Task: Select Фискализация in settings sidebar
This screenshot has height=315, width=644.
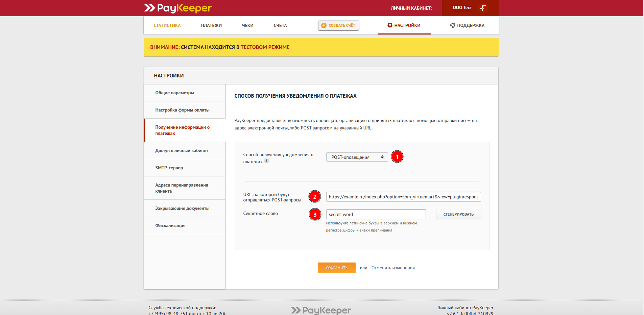Action: click(170, 225)
